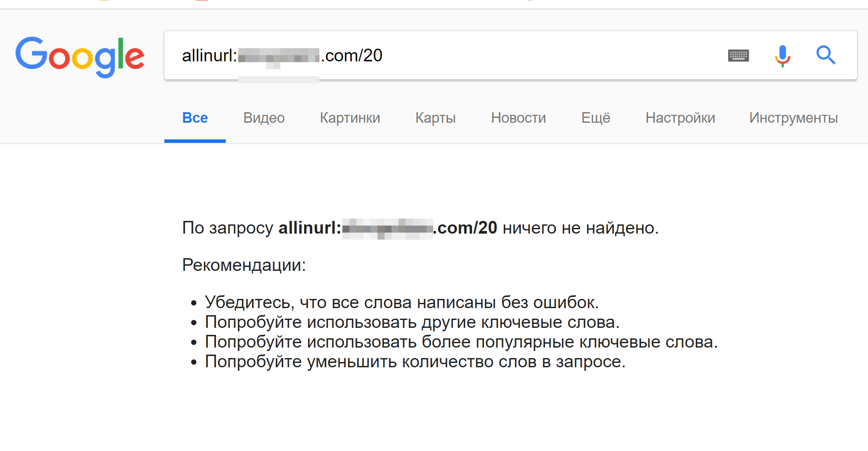The image size is (868, 451).
Task: Click the Рекомендации heading
Action: coord(244,265)
